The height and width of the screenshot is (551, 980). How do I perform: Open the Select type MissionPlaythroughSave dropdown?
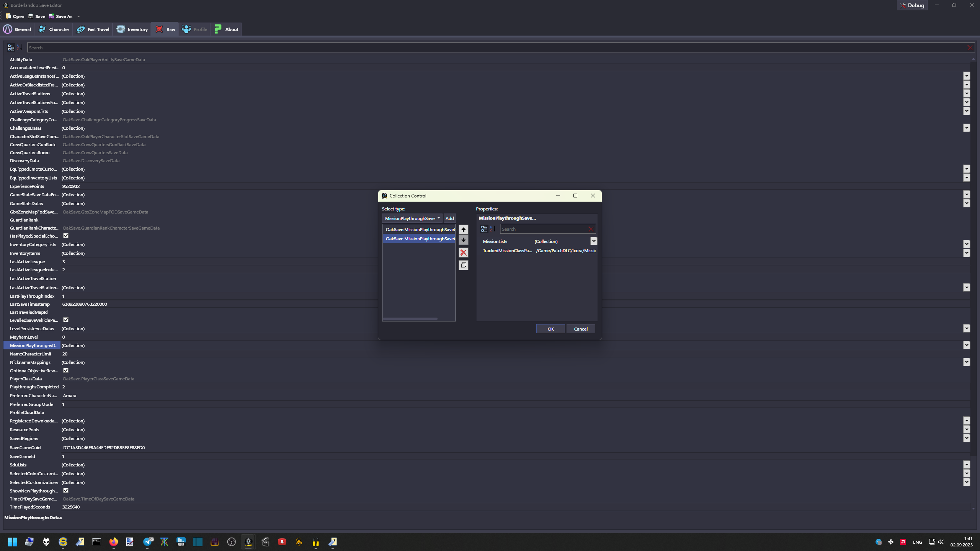click(x=412, y=218)
